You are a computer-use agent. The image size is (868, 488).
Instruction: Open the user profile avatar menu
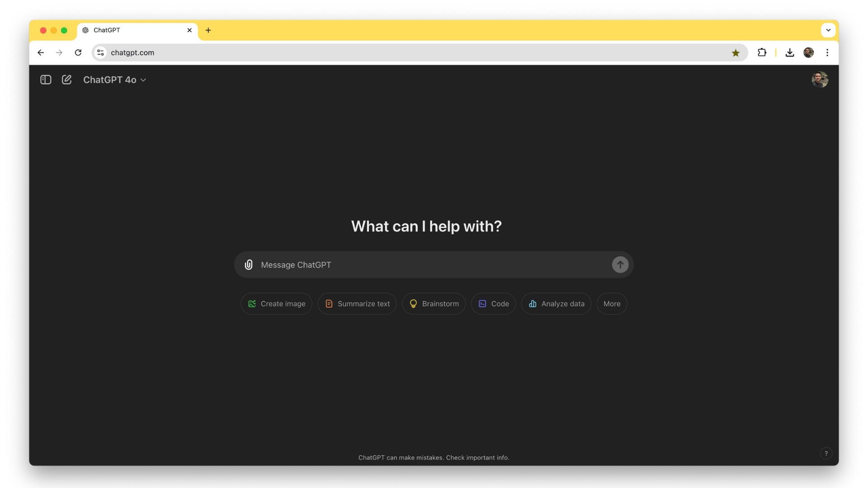tap(820, 80)
